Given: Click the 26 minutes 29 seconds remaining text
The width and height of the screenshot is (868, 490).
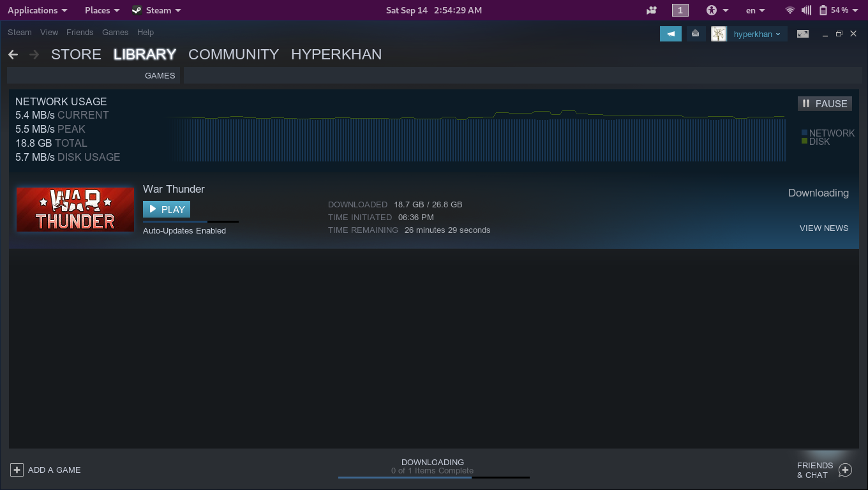Looking at the screenshot, I should 447,230.
